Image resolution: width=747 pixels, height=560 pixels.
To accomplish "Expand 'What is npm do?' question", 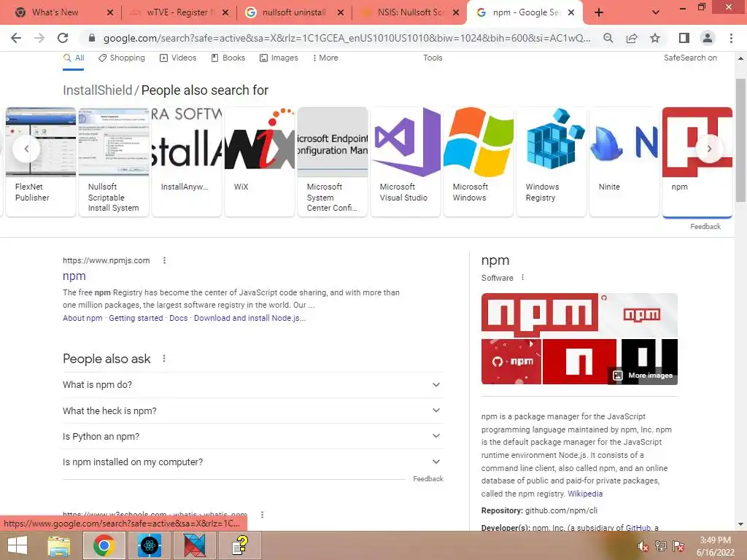I will click(x=252, y=385).
